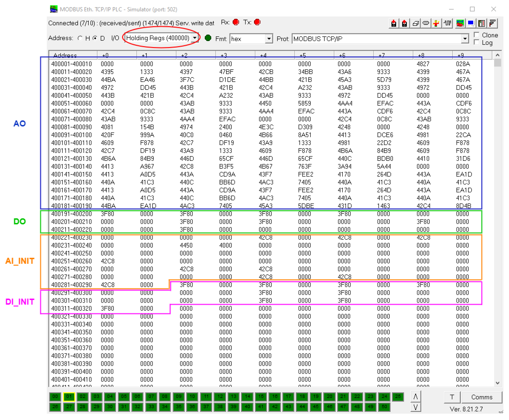Click the green status indicator beside Fmt

pyautogui.click(x=208, y=38)
